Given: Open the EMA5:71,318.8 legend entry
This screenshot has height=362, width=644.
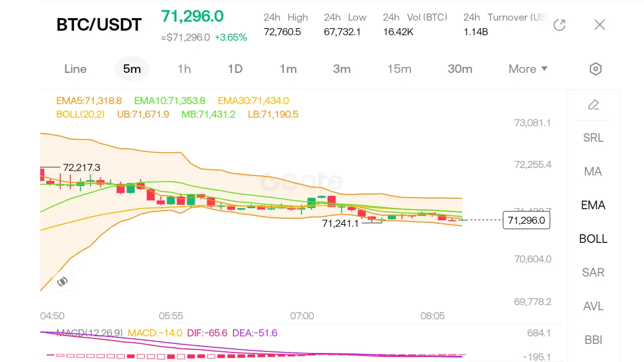Looking at the screenshot, I should (x=89, y=101).
